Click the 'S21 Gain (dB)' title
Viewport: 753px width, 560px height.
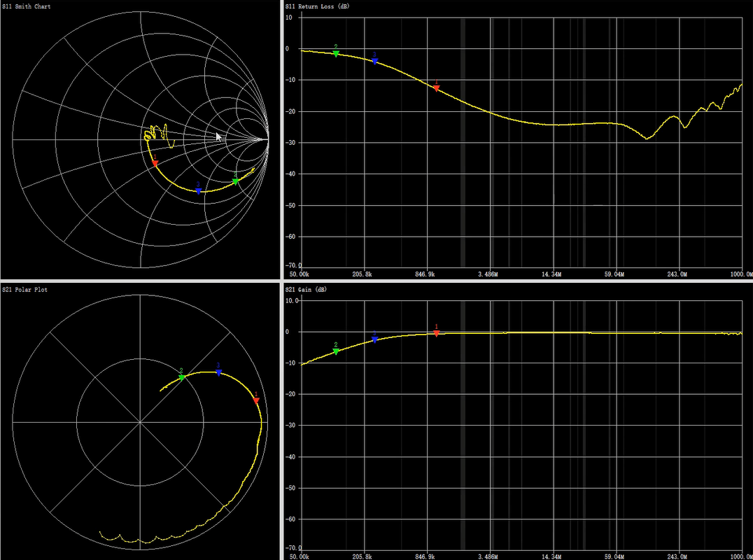[306, 290]
